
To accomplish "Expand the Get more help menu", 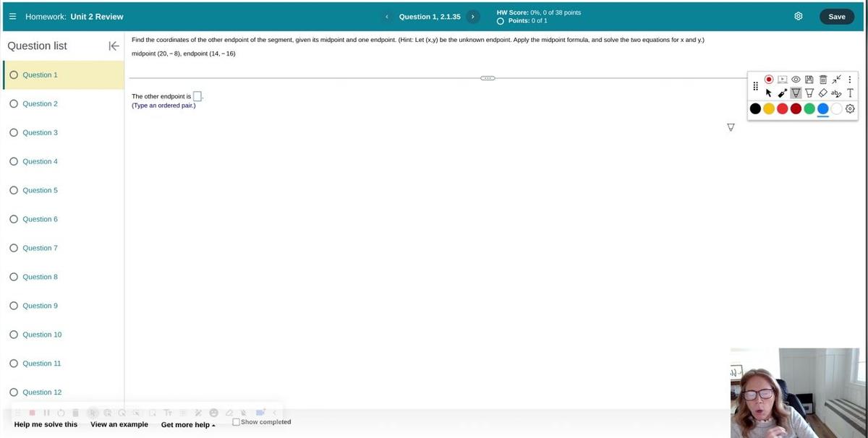I will pyautogui.click(x=188, y=425).
